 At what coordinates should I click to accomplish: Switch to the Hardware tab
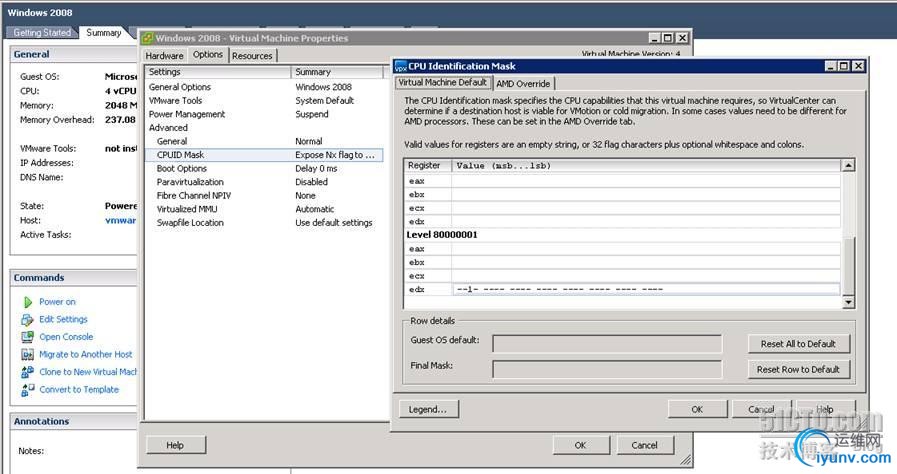pos(164,55)
